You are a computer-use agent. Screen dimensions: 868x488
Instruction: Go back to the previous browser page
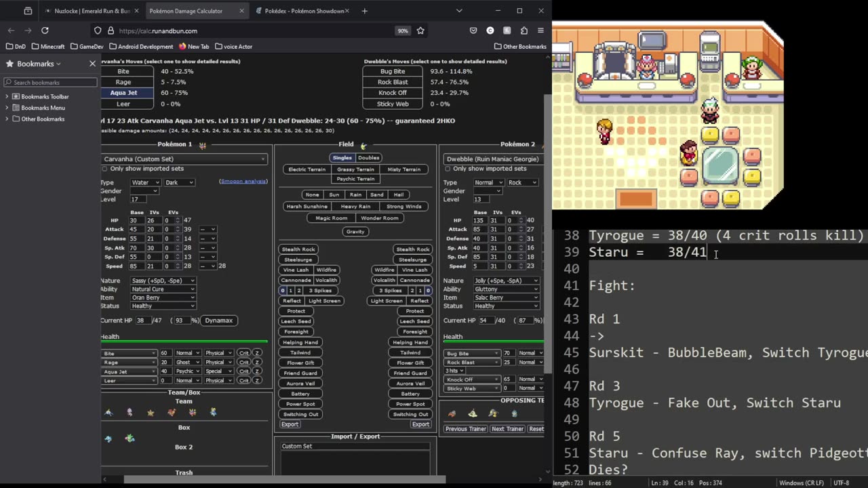tap(11, 30)
